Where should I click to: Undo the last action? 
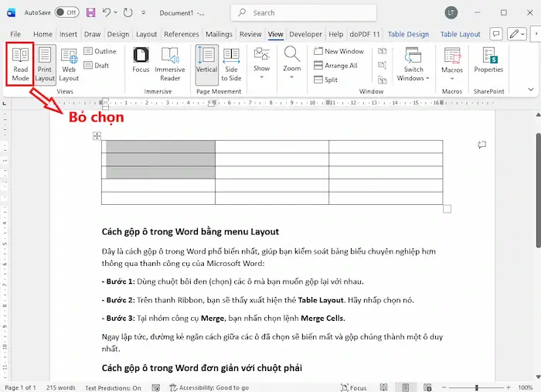[x=107, y=13]
